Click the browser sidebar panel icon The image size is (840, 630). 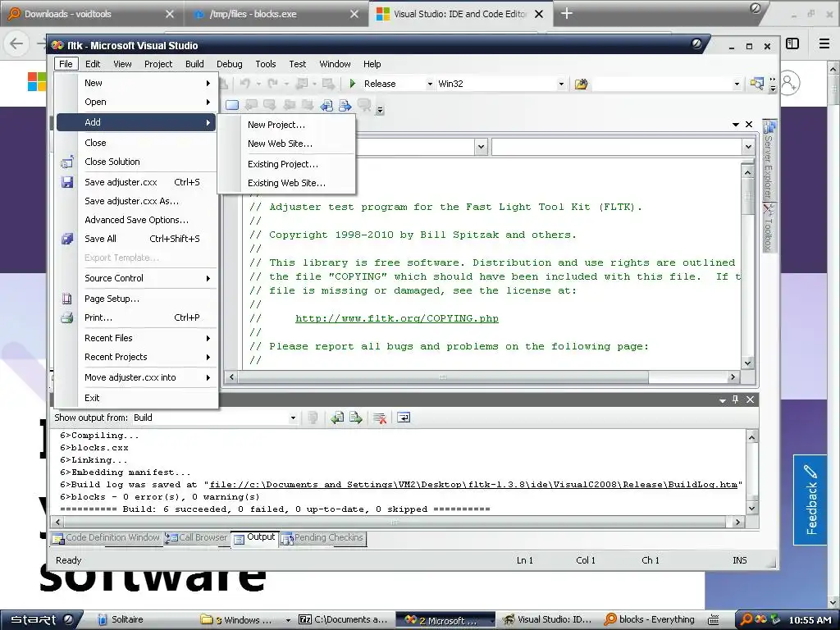[x=792, y=43]
